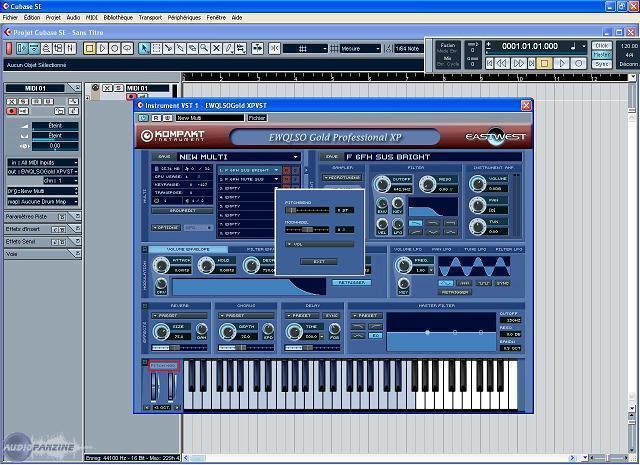Image resolution: width=640 pixels, height=465 pixels.
Task: Go to project start in transport
Action: [x=489, y=63]
